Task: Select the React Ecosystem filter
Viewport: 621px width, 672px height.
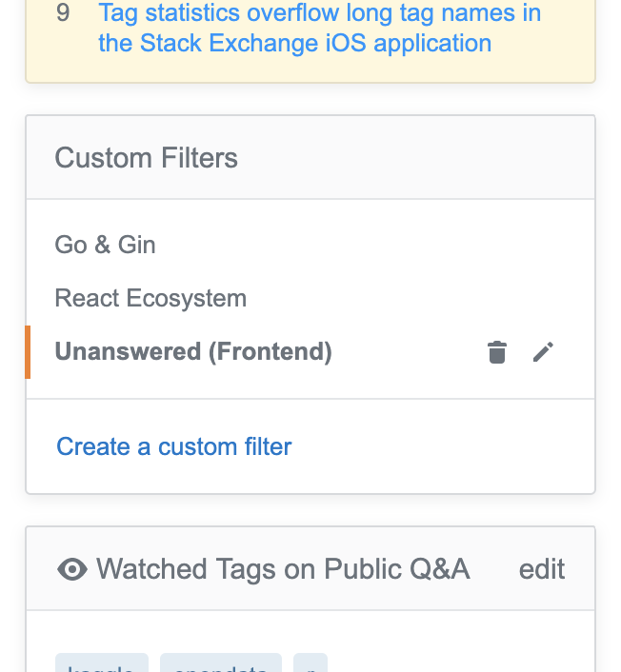Action: pos(150,298)
